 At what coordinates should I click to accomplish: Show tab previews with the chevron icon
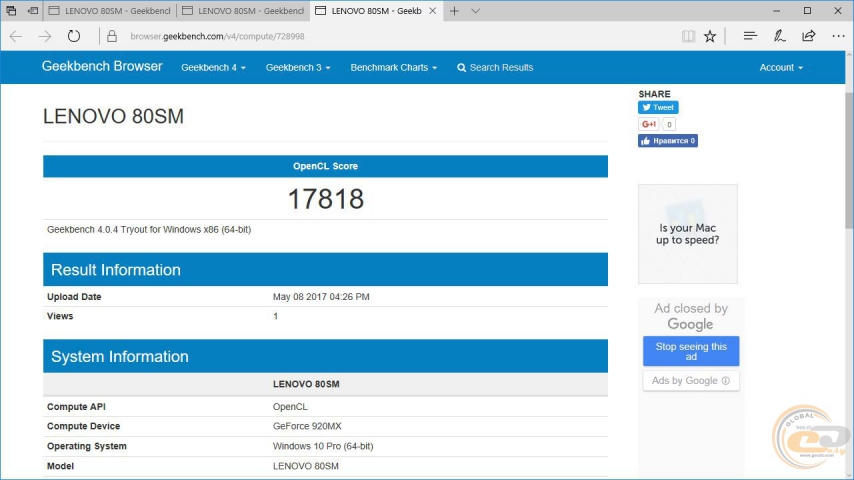(x=475, y=11)
